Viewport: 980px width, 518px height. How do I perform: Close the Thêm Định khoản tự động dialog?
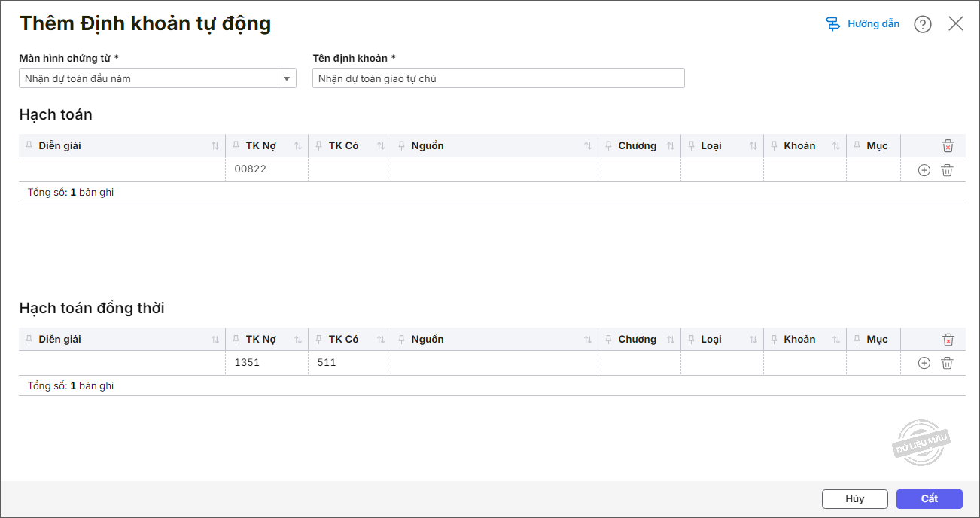pos(956,23)
